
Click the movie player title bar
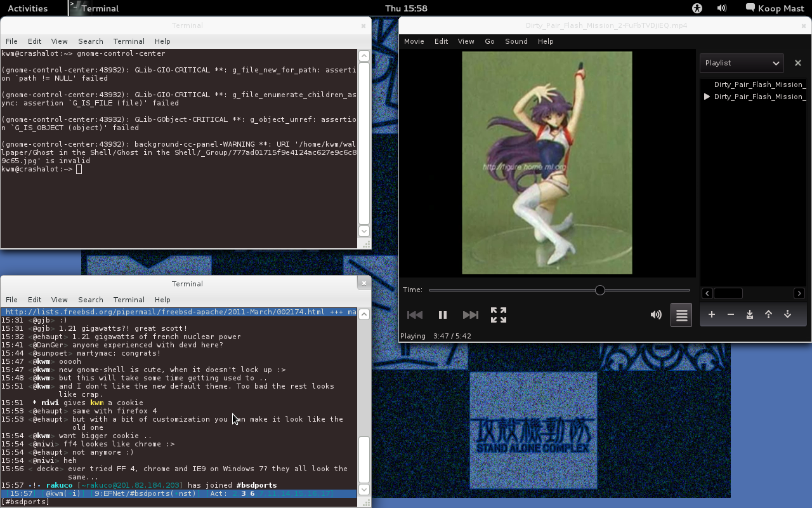606,26
